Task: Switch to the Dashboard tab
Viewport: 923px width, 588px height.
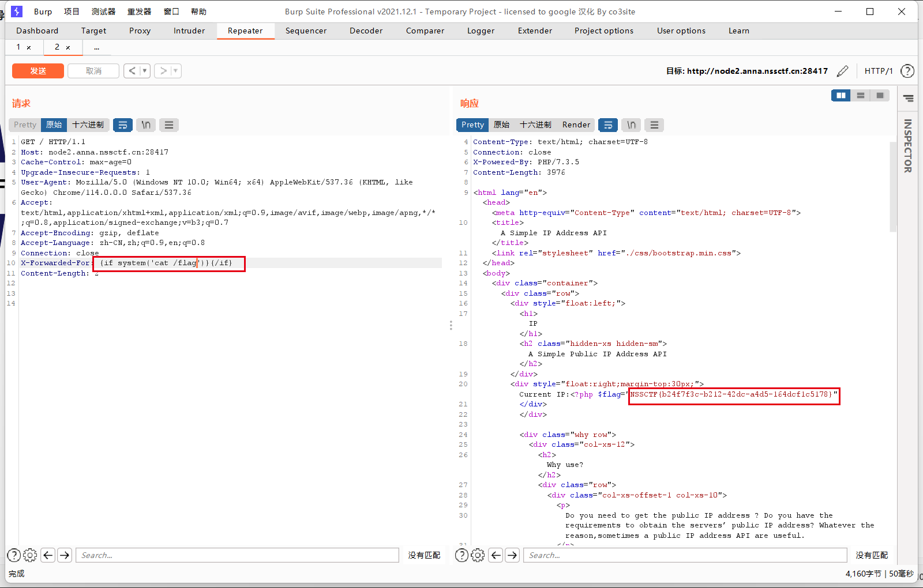Action: click(x=37, y=31)
